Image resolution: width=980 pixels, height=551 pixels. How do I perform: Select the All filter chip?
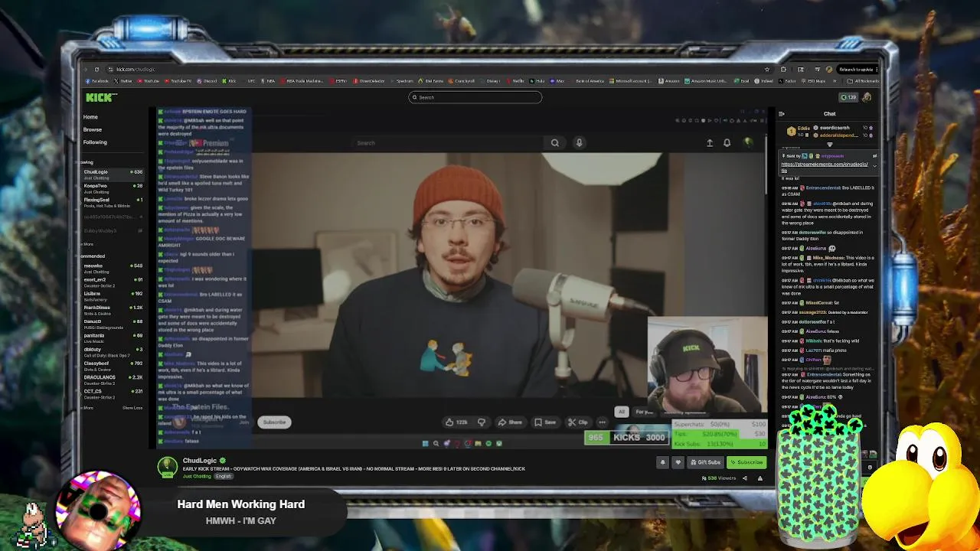(622, 412)
